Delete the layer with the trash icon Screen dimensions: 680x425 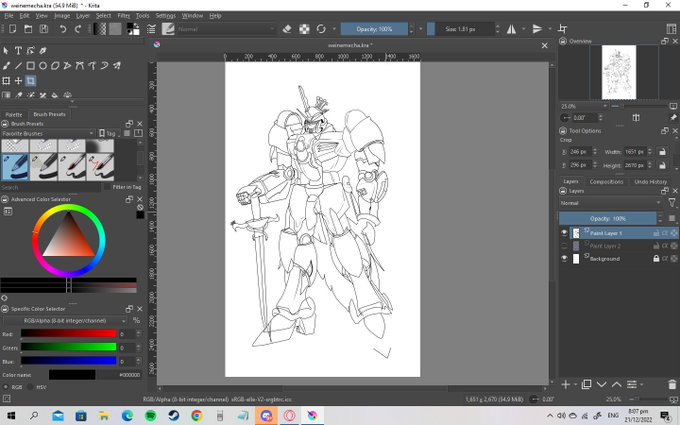672,384
